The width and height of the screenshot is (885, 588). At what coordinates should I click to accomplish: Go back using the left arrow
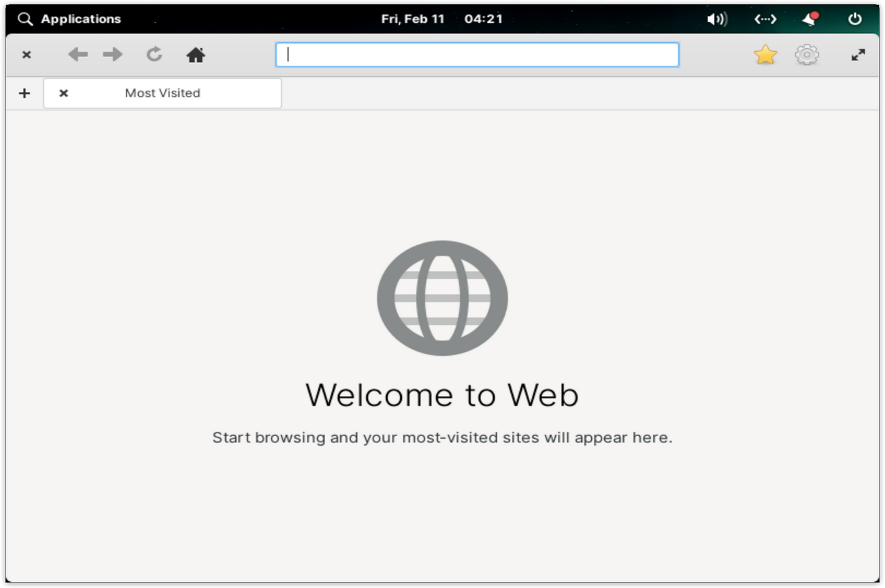point(77,55)
